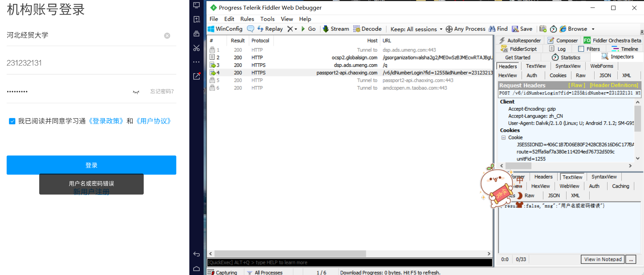
Task: Click All Processes filter in status bar
Action: pos(265,272)
